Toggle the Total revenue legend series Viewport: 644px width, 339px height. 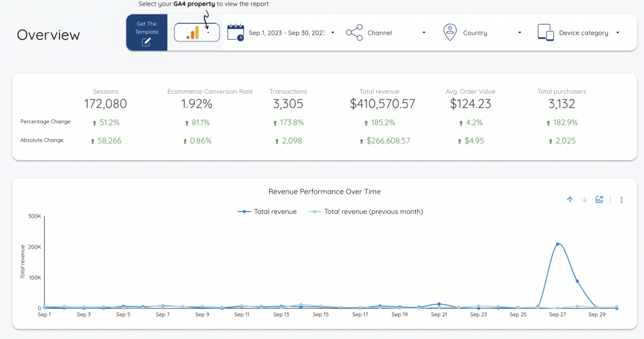click(x=267, y=211)
